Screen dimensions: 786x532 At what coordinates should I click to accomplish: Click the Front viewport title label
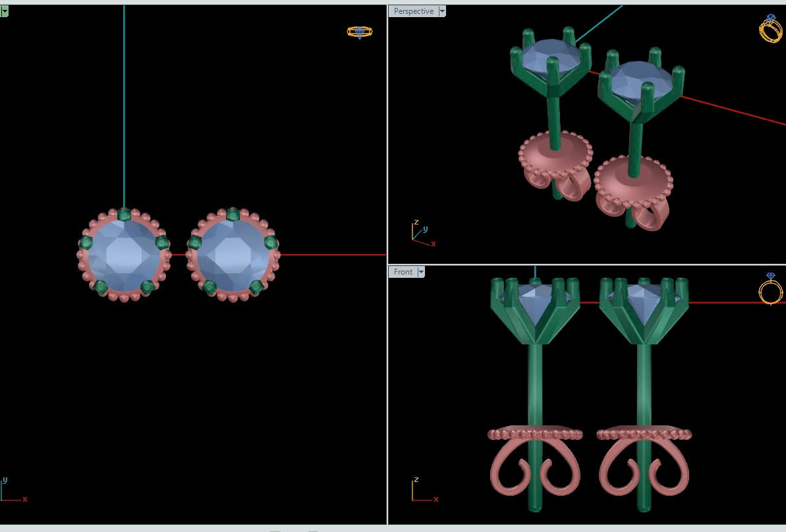tap(403, 272)
